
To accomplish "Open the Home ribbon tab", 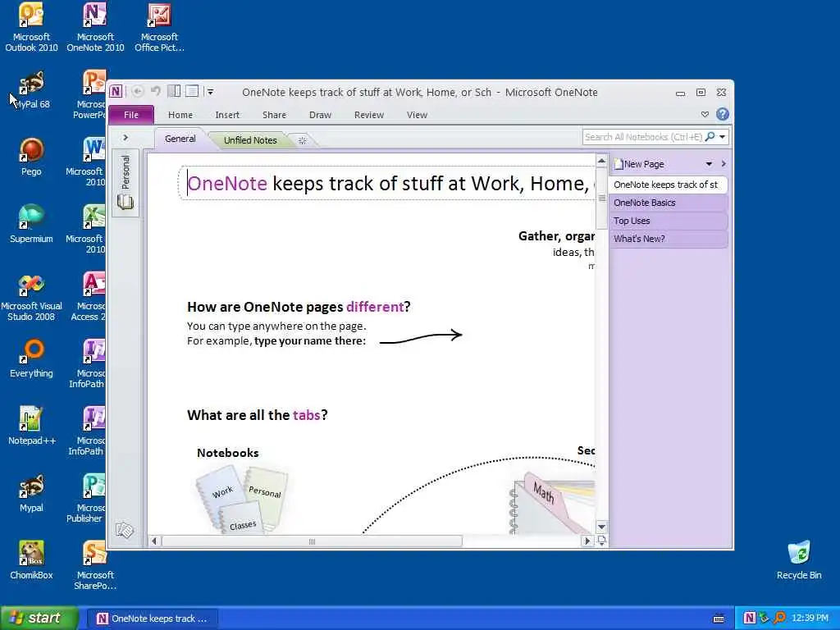I will click(180, 115).
